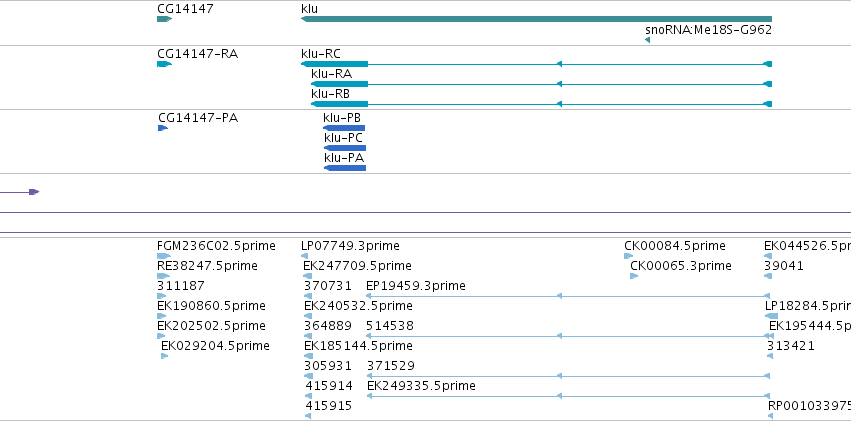Click the EK029204.5prime EST arrow
The image size is (851, 421).
point(164,356)
